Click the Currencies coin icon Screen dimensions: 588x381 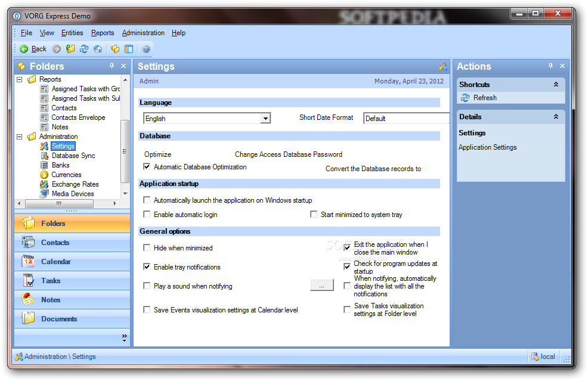[44, 175]
